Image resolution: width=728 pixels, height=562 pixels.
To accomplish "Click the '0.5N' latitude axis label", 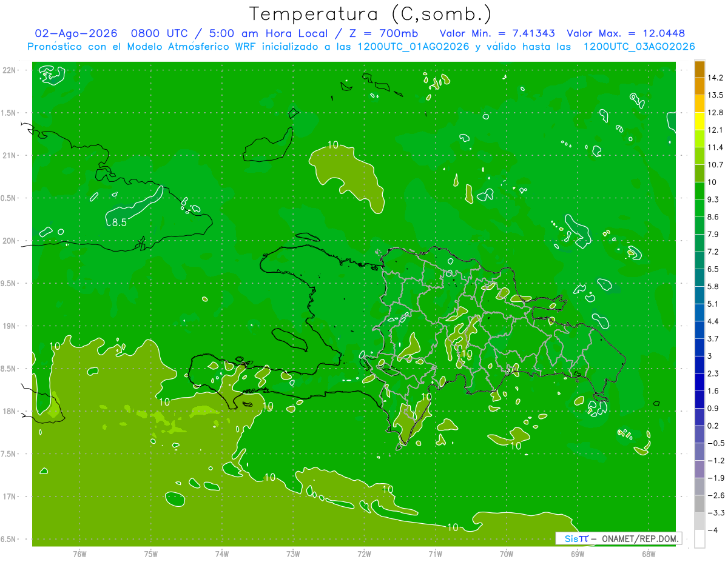I will [9, 198].
